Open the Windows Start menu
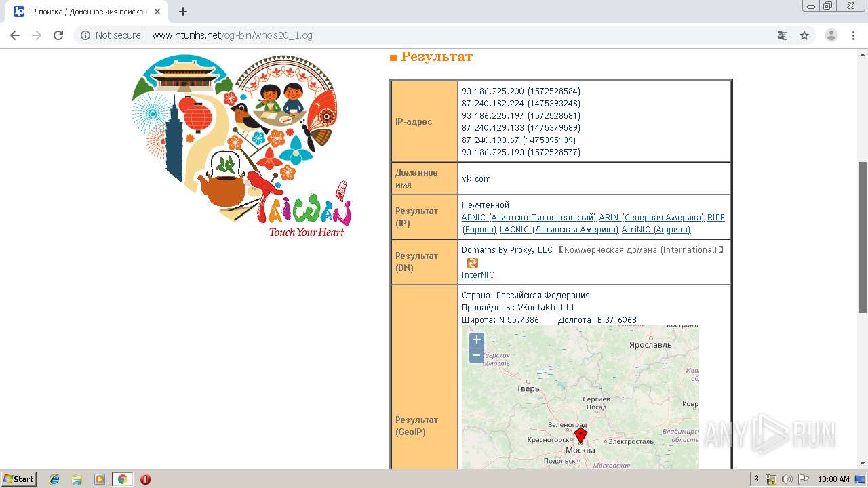This screenshot has width=868, height=488. 19,479
